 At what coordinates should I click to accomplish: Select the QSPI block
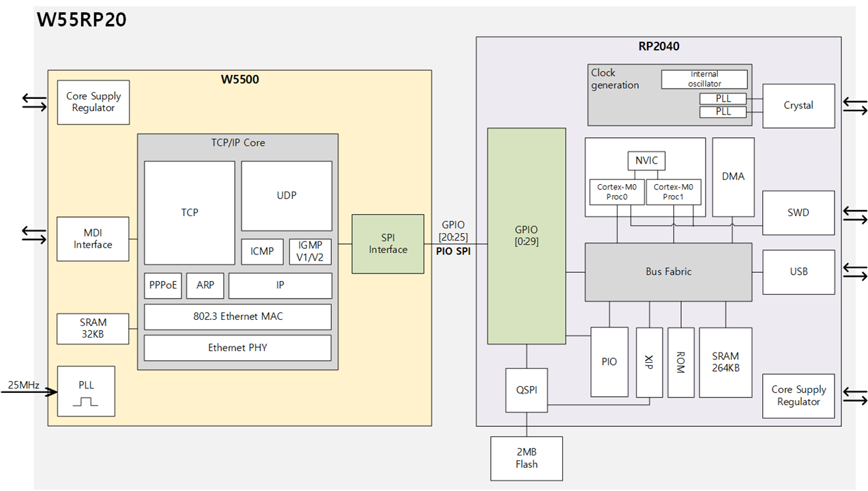526,390
